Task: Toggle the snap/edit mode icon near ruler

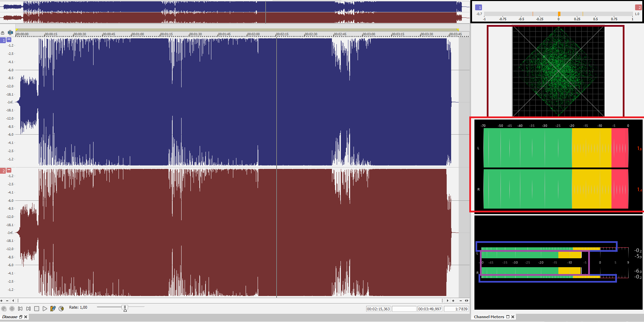Action: (x=10, y=33)
